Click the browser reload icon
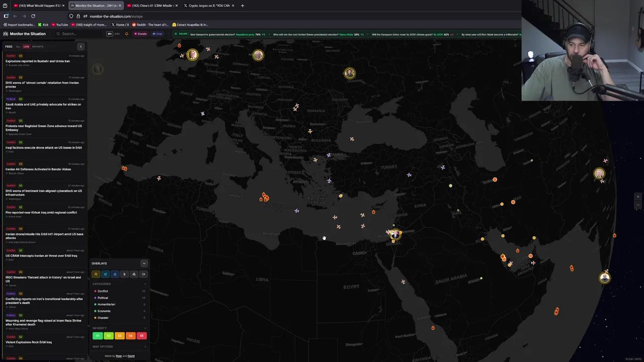Screen dimensions: 644x362 (x=33, y=16)
